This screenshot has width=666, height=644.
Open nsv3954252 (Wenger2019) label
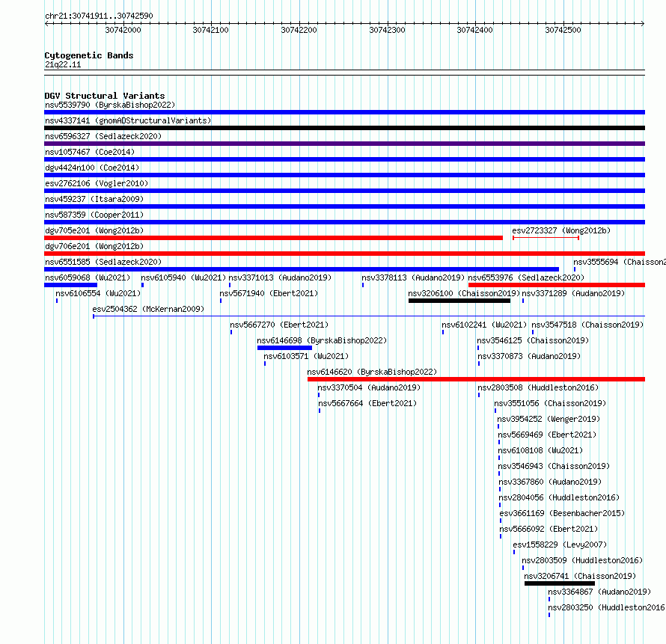tap(549, 419)
